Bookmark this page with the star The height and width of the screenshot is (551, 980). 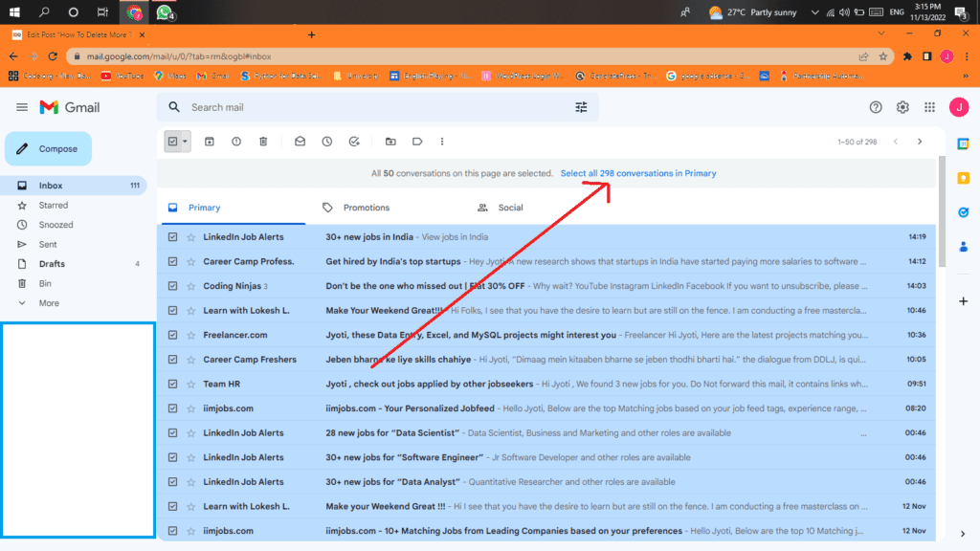pos(883,56)
